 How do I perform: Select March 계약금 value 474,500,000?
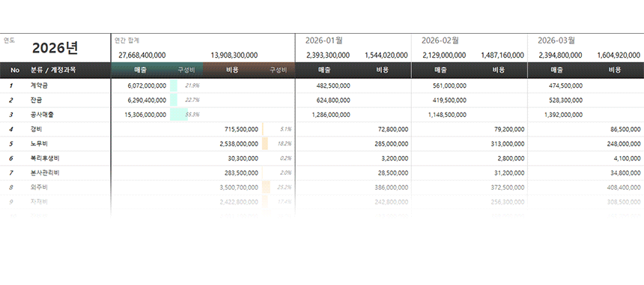point(565,85)
